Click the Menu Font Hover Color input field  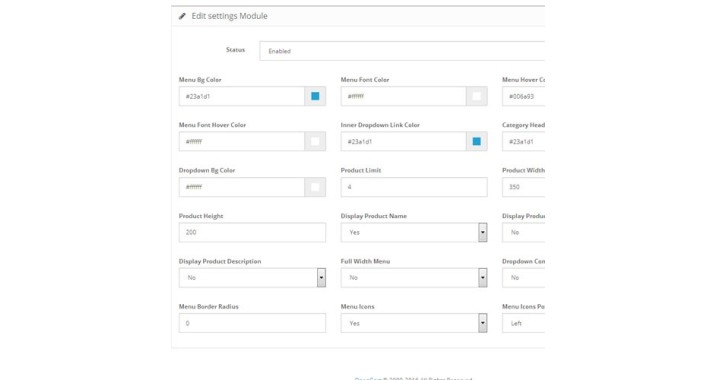pyautogui.click(x=241, y=141)
